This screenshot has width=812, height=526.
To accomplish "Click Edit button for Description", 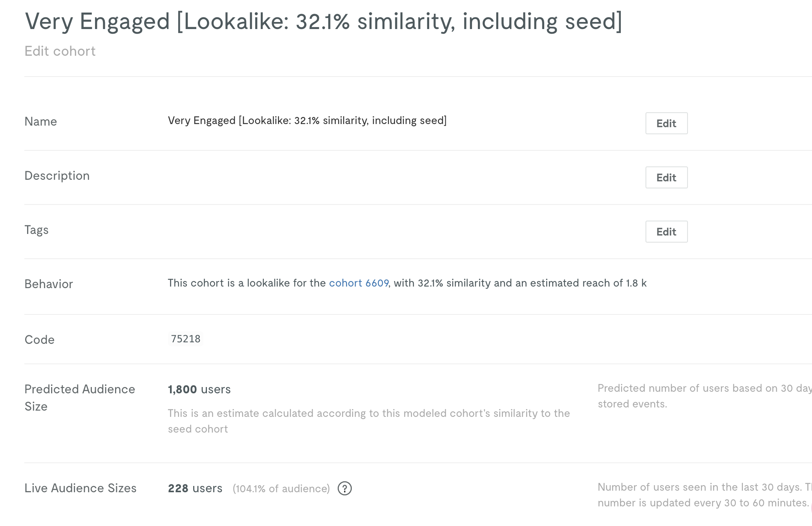I will click(666, 177).
